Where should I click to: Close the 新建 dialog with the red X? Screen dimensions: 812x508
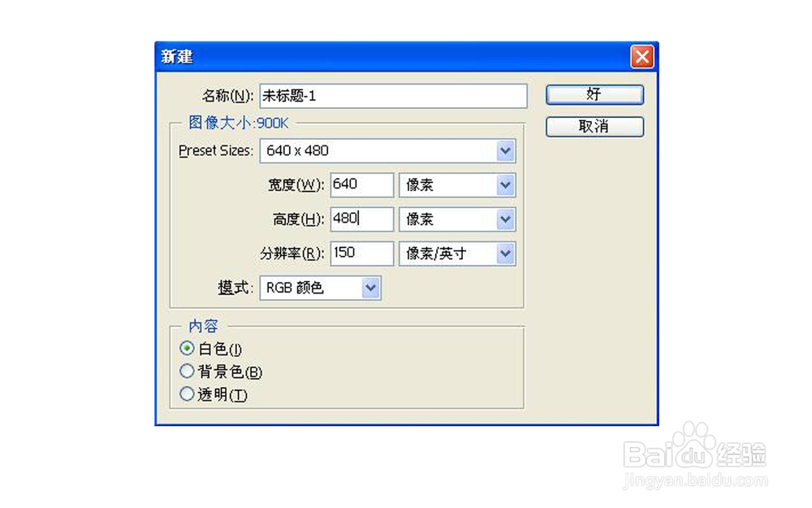(x=642, y=57)
